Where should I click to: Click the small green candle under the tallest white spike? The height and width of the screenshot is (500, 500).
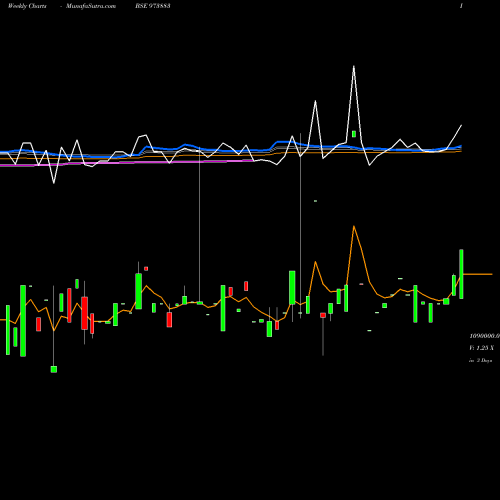354,134
